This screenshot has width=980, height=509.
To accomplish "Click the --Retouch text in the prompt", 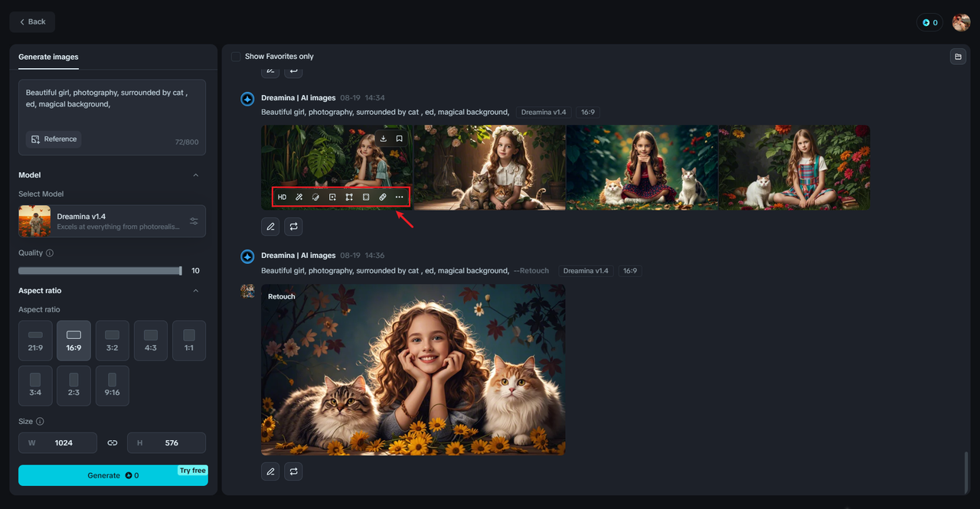I will tap(531, 271).
